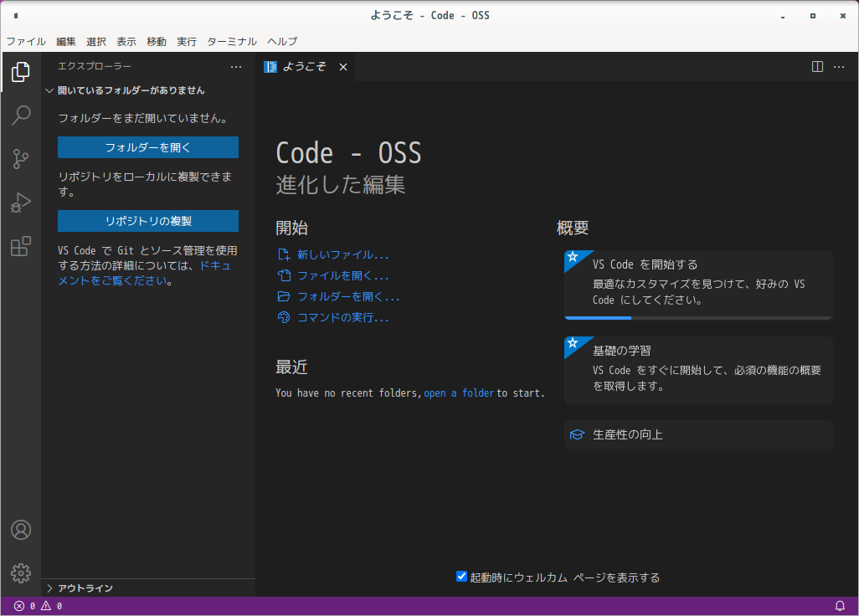Viewport: 859px width, 616px height.
Task: Open the VS Code を開始する walkthrough card
Action: 698,285
